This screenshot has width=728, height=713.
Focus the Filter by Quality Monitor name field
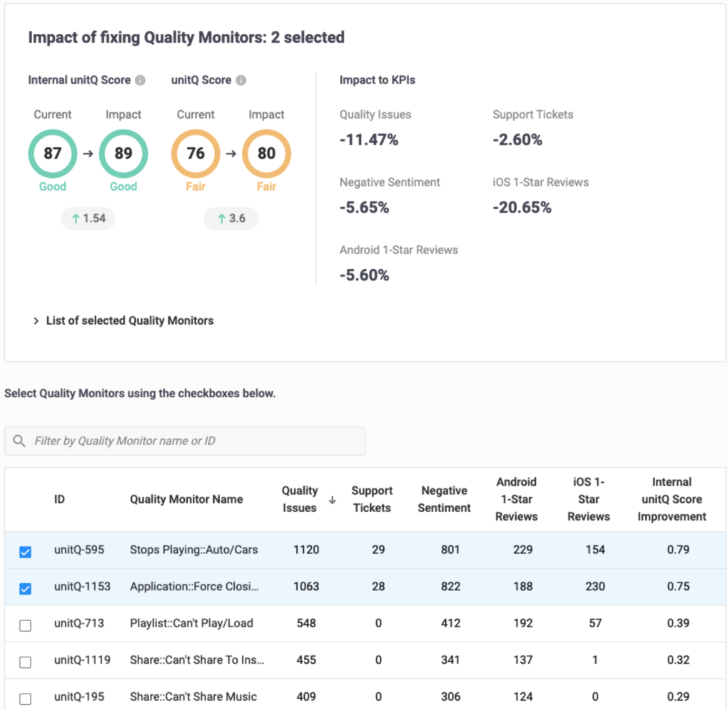[195, 441]
